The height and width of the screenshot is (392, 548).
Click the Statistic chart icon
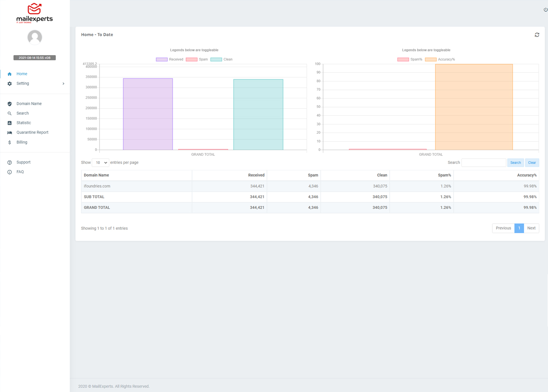10,123
